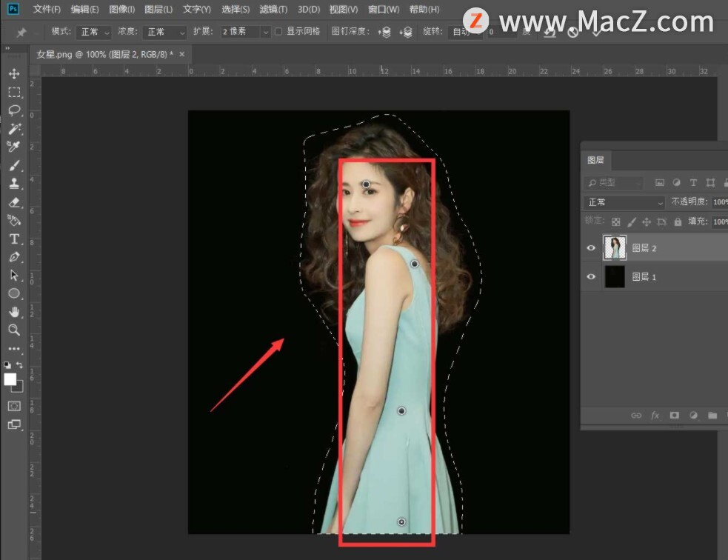
Task: Select the Pen tool
Action: tap(14, 257)
